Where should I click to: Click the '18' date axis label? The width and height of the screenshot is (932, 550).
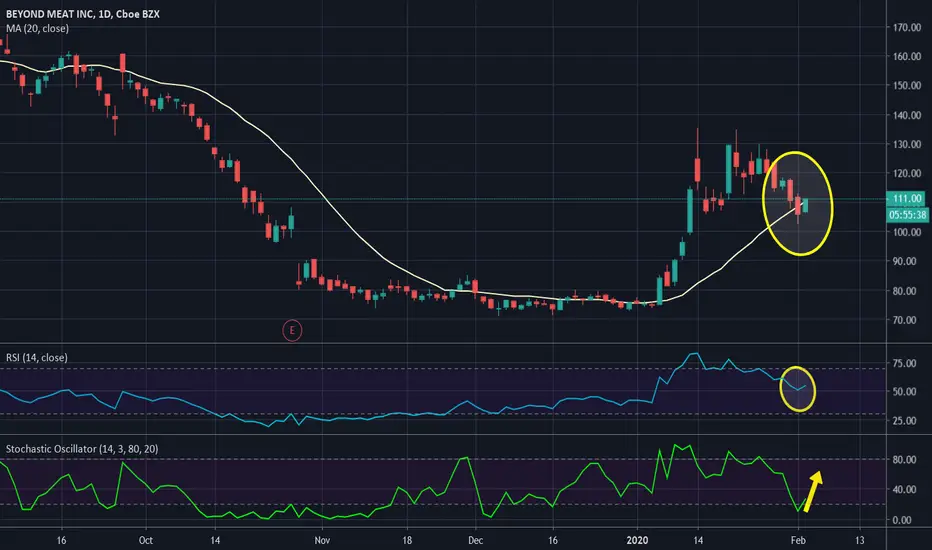[407, 540]
